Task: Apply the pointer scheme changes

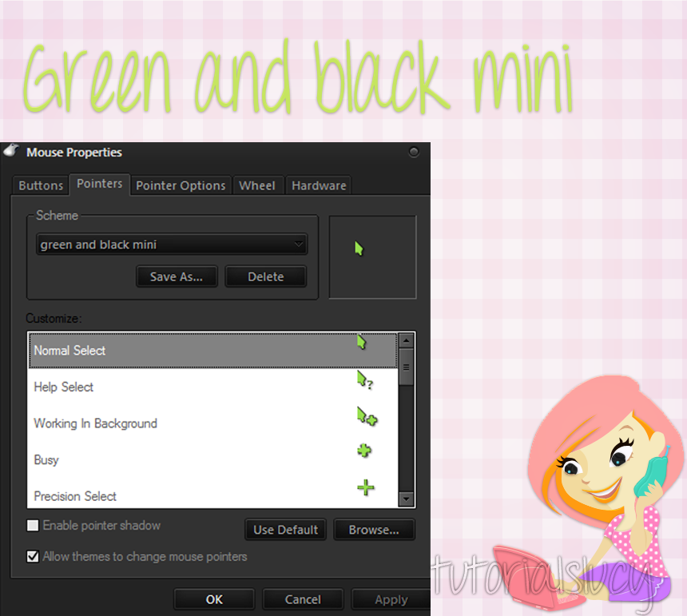Action: (391, 599)
